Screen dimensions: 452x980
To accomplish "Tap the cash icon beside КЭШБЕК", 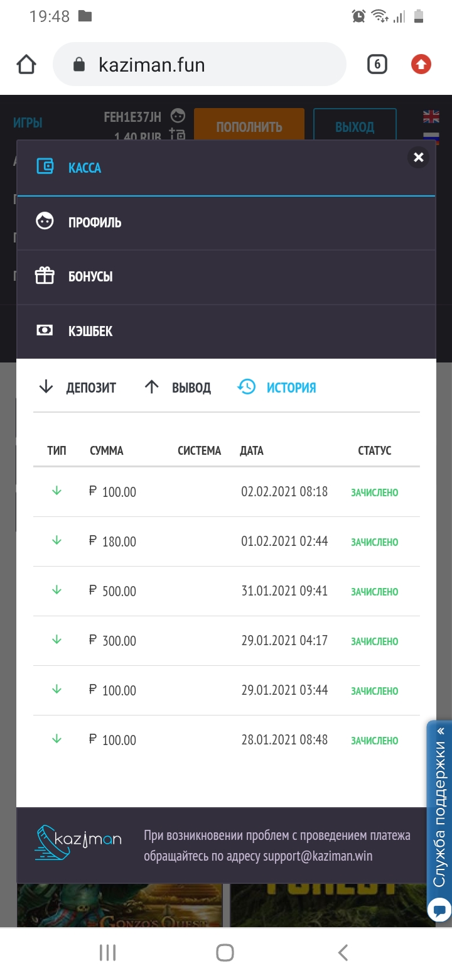I will tap(45, 330).
